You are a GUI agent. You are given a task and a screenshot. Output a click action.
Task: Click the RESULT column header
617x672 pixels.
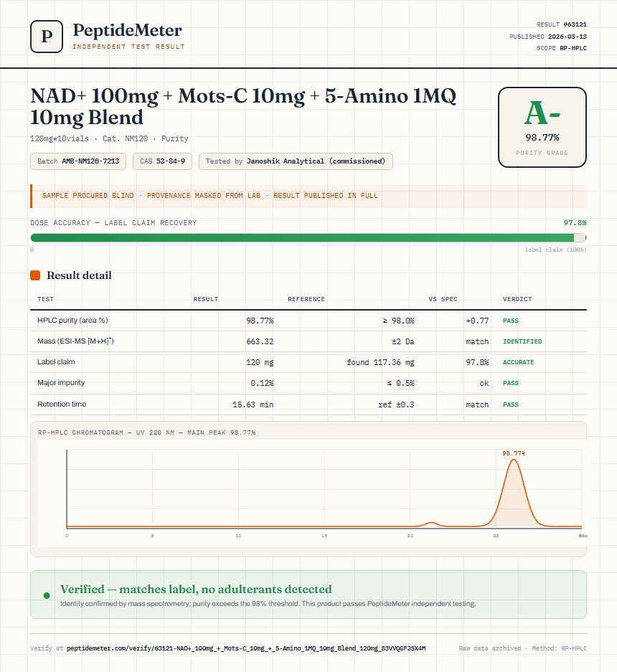[206, 299]
